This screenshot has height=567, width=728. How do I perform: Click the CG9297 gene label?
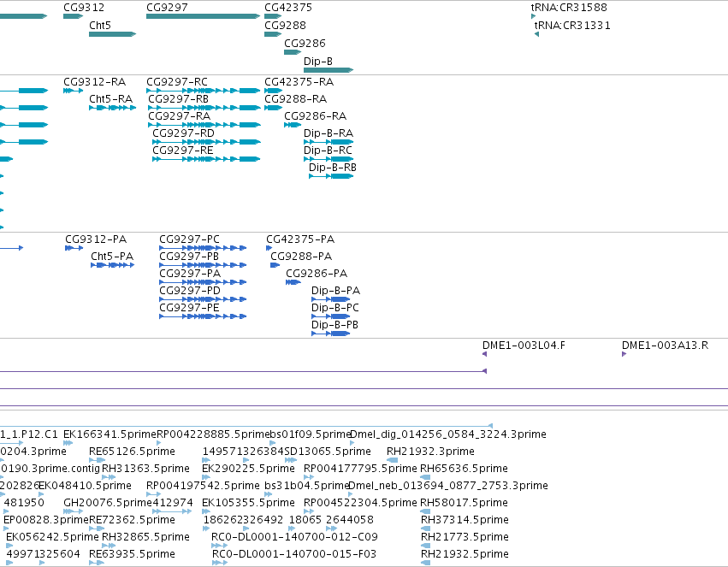click(x=167, y=8)
